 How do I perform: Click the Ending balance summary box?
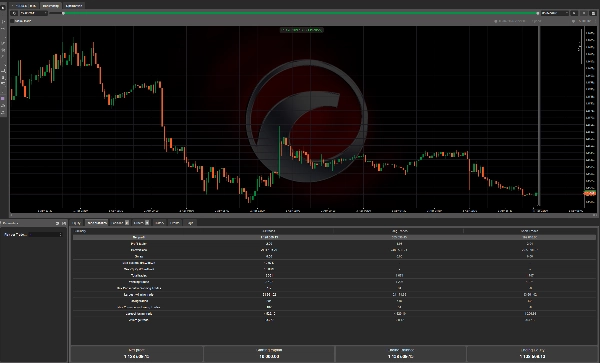click(x=400, y=353)
